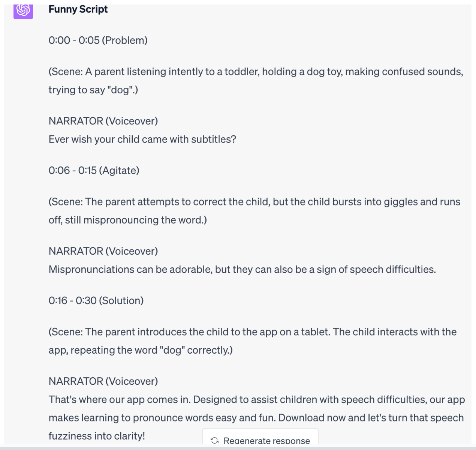This screenshot has height=450, width=476.
Task: Click the "0:06 - 0:15 (Agitate)" timestamp line
Action: pos(94,171)
